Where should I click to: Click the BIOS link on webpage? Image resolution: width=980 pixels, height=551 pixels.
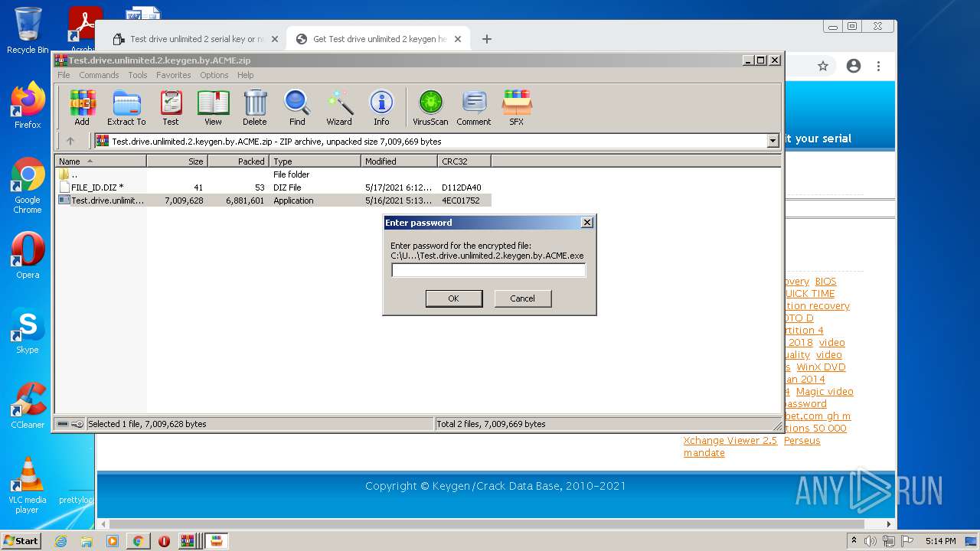click(825, 282)
